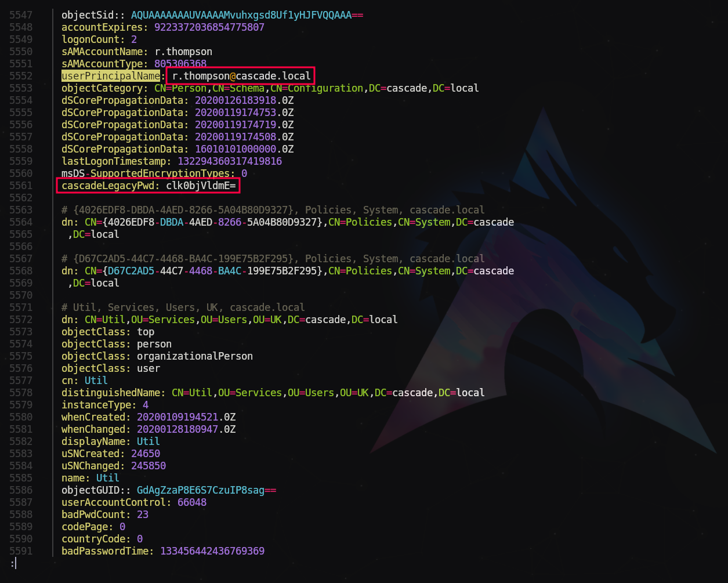The height and width of the screenshot is (583, 728).
Task: Click the badPasswordTime value
Action: pos(212,551)
